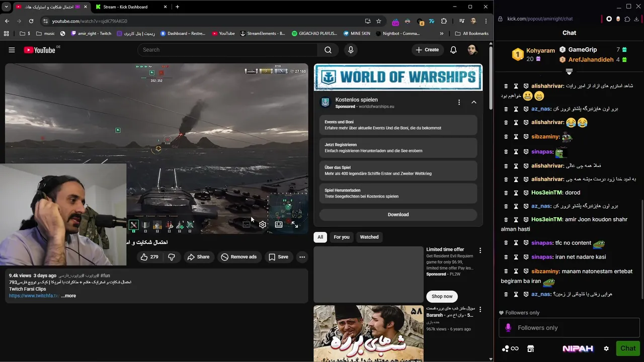This screenshot has height=362, width=644.
Task: Open channel points icon in Kick chat
Action: (510, 348)
